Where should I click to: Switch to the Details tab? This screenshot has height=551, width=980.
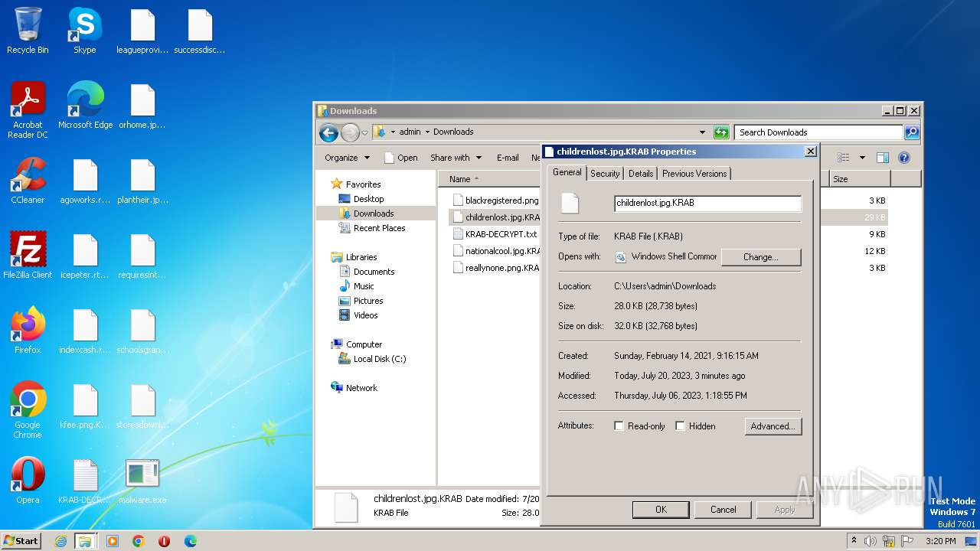tap(641, 174)
